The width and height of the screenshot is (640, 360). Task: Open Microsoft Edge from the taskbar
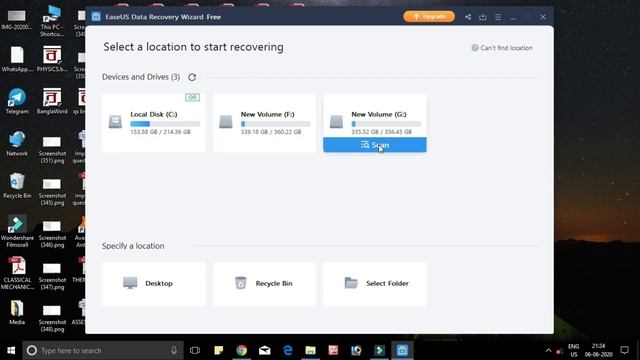point(288,350)
